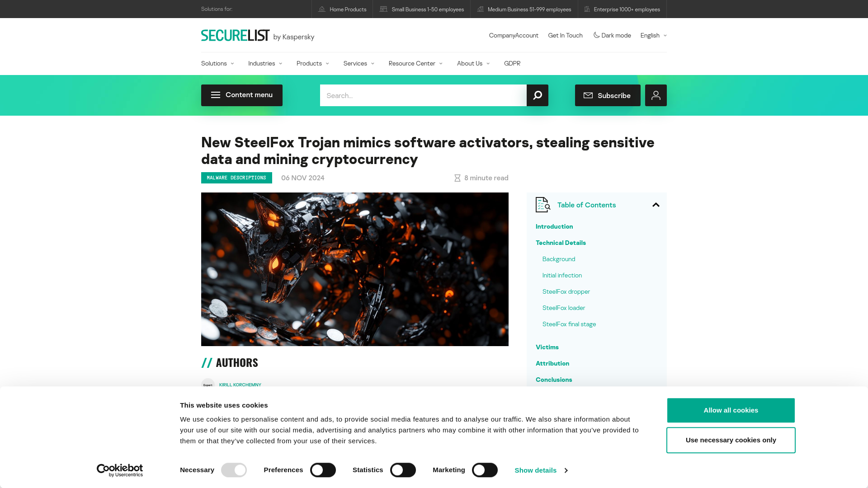Select the GDPR menu item

[x=512, y=63]
